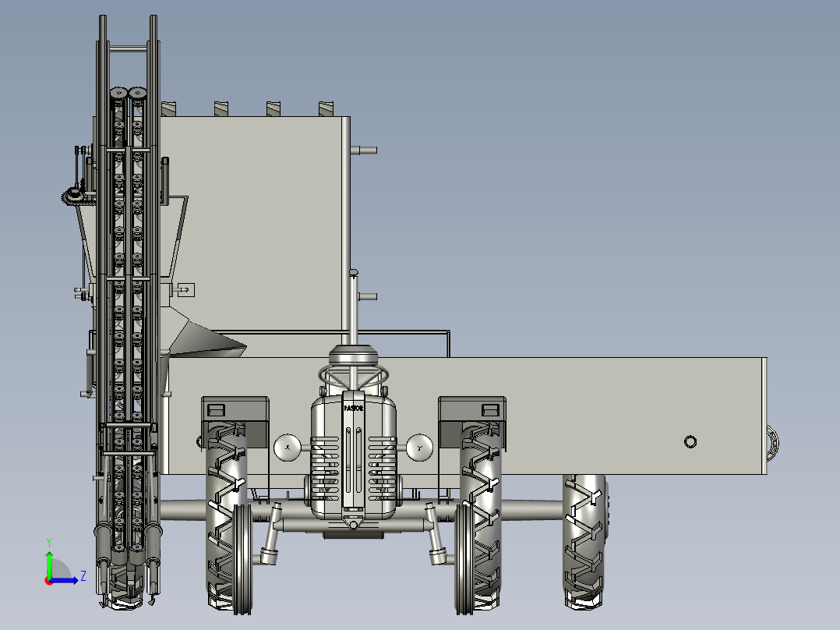Select the tractor's right round headlight
This screenshot has width=840, height=630.
[419, 448]
